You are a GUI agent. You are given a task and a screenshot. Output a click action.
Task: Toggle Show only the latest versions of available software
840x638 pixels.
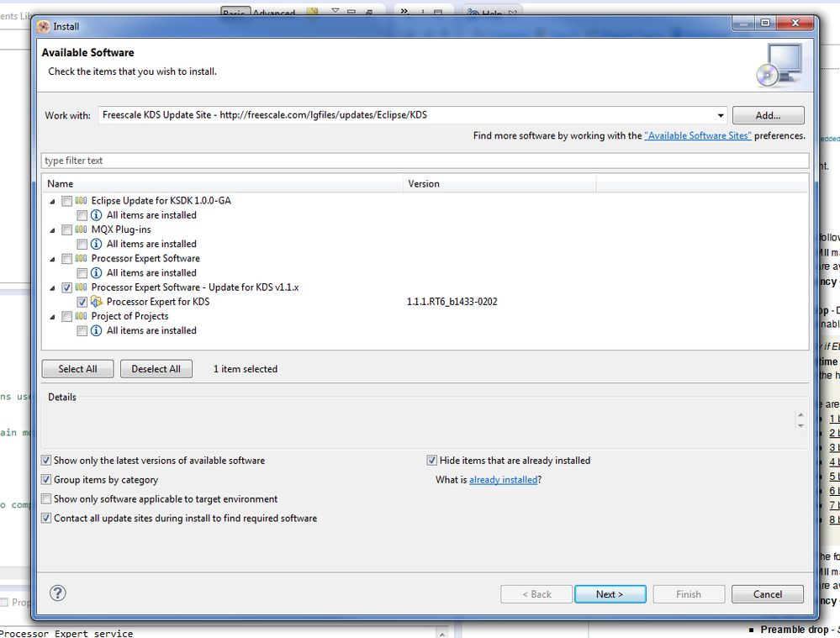coord(46,460)
